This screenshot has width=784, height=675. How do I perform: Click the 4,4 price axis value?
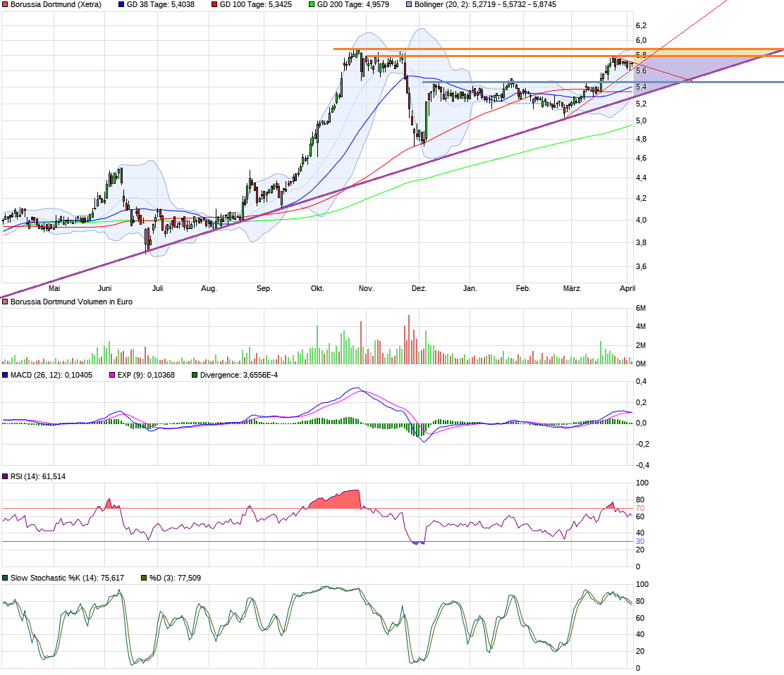pyautogui.click(x=641, y=178)
